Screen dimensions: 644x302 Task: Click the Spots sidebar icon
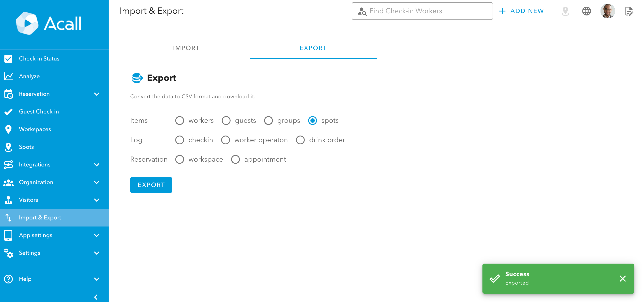click(x=8, y=147)
